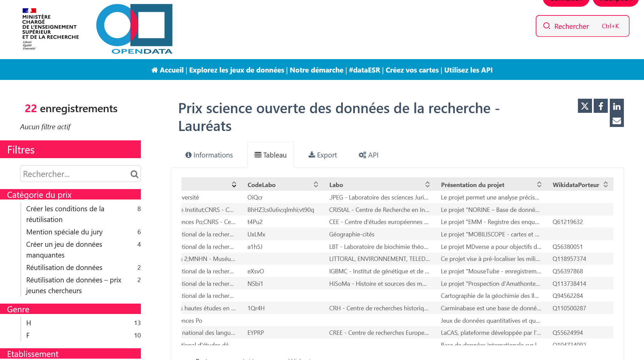Image resolution: width=644 pixels, height=360 pixels.
Task: Select the Q110500287 Wikidata cell
Action: [569, 308]
